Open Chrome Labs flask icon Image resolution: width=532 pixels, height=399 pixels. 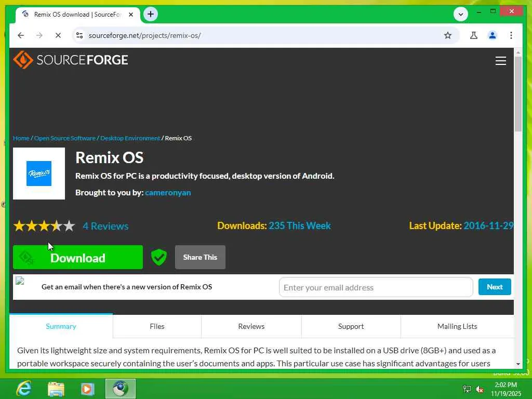[474, 35]
